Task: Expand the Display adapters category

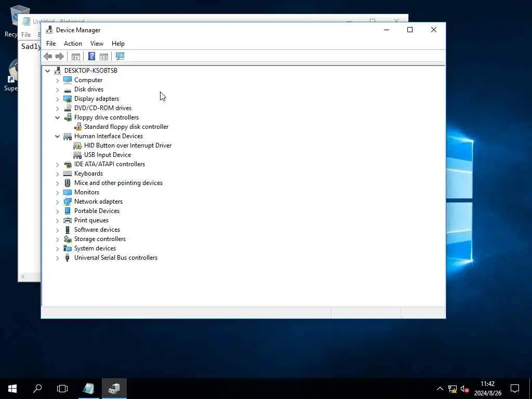Action: coord(57,99)
